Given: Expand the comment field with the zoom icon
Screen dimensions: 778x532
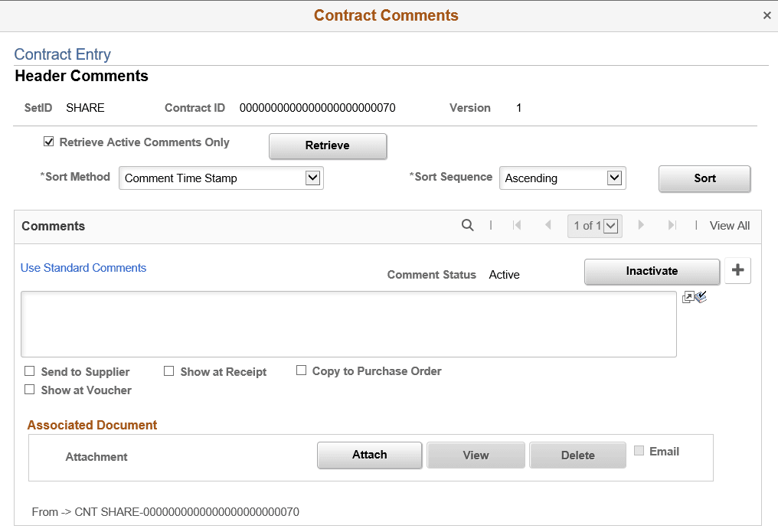Looking at the screenshot, I should click(688, 296).
